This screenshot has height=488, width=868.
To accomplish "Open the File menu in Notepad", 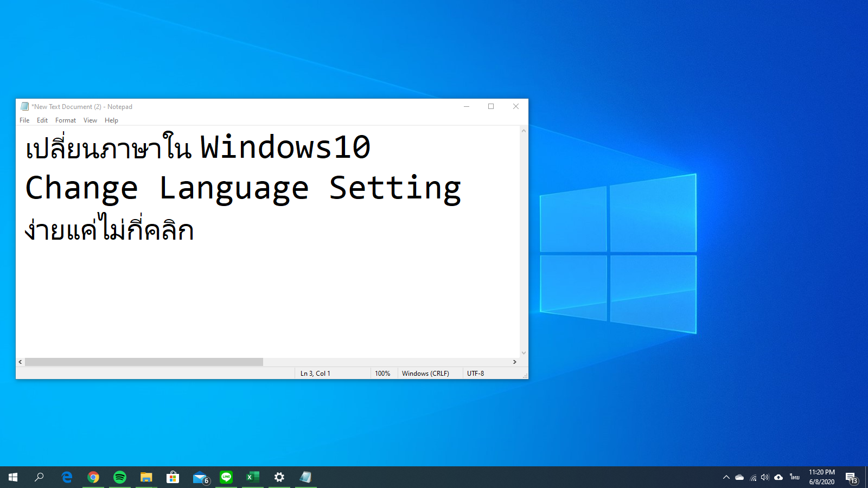I will tap(24, 120).
